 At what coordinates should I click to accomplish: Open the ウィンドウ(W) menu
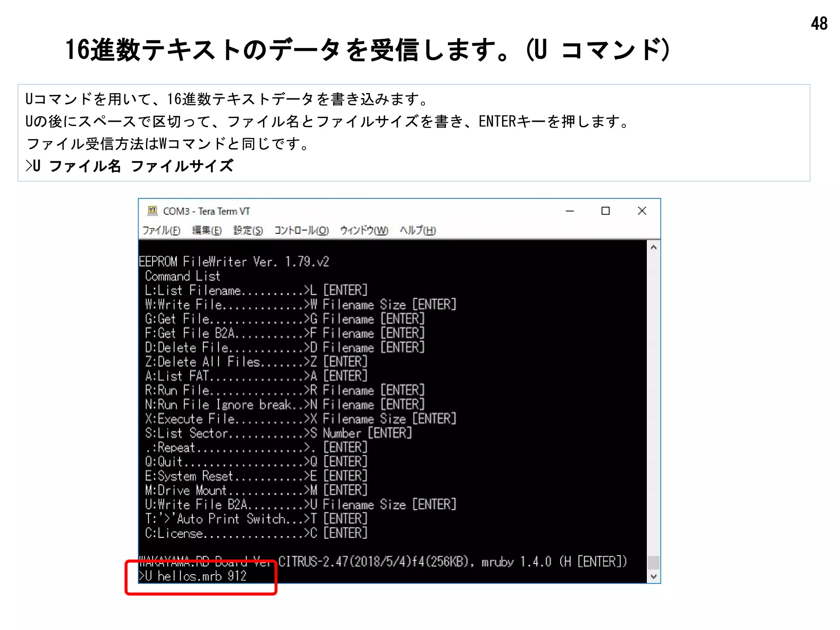tap(364, 231)
